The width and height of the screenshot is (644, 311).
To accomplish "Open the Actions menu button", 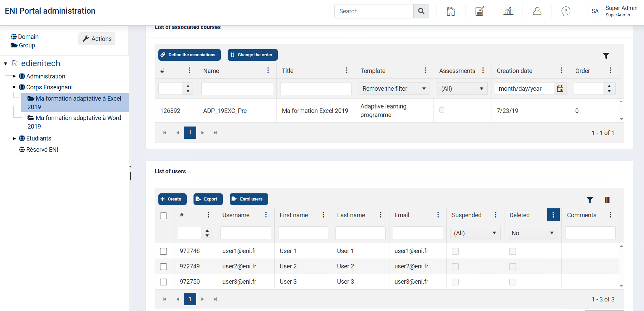I will point(97,39).
